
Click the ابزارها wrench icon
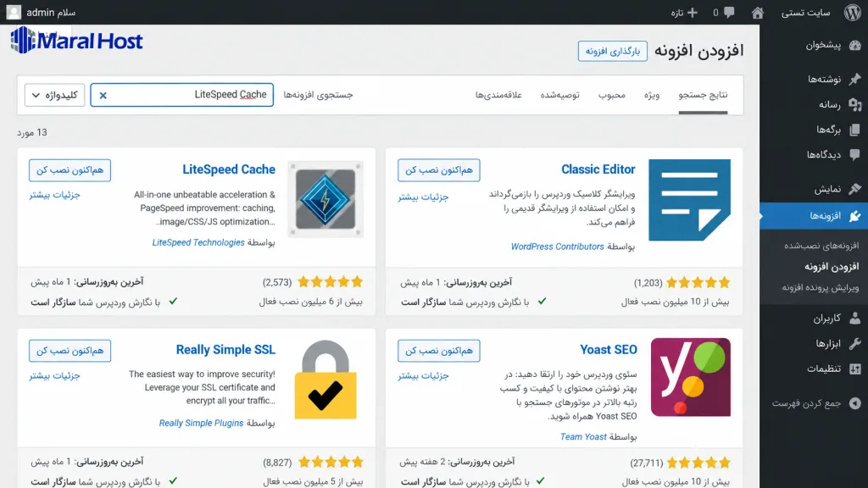[854, 344]
